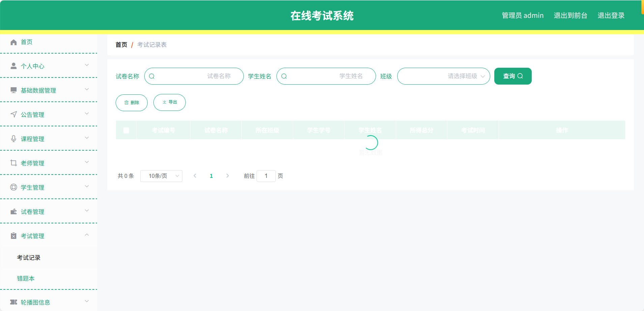Open 公告管理 menu label
644x311 pixels.
tap(32, 115)
